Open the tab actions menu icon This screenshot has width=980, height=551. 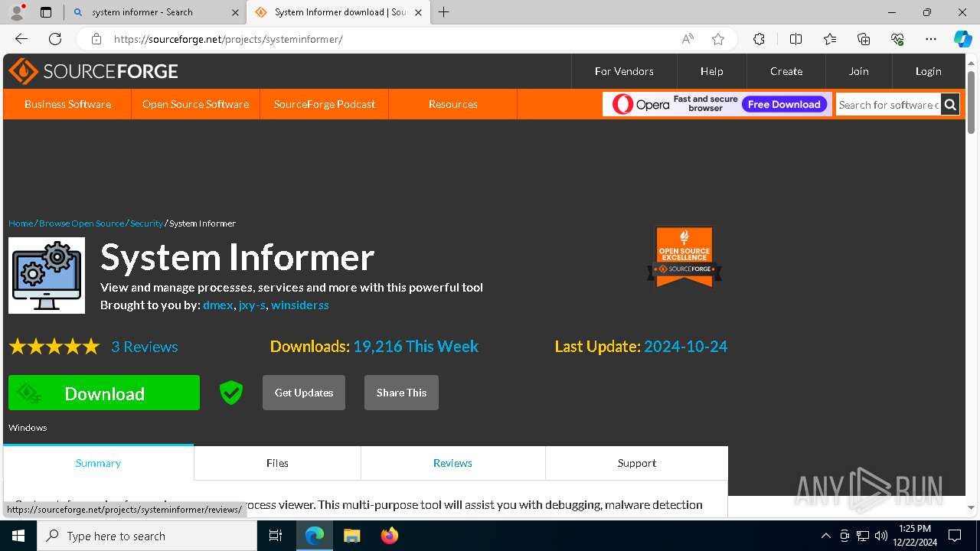46,12
